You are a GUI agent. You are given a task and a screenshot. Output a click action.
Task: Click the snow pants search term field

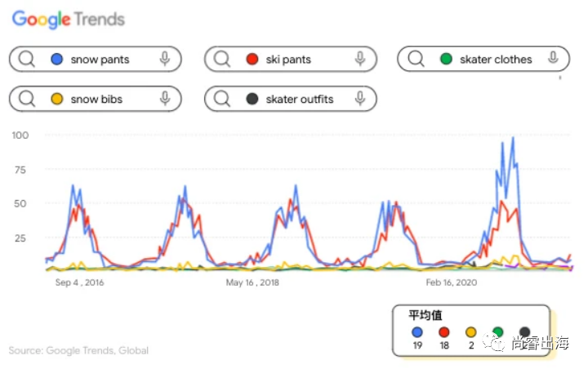pos(100,60)
